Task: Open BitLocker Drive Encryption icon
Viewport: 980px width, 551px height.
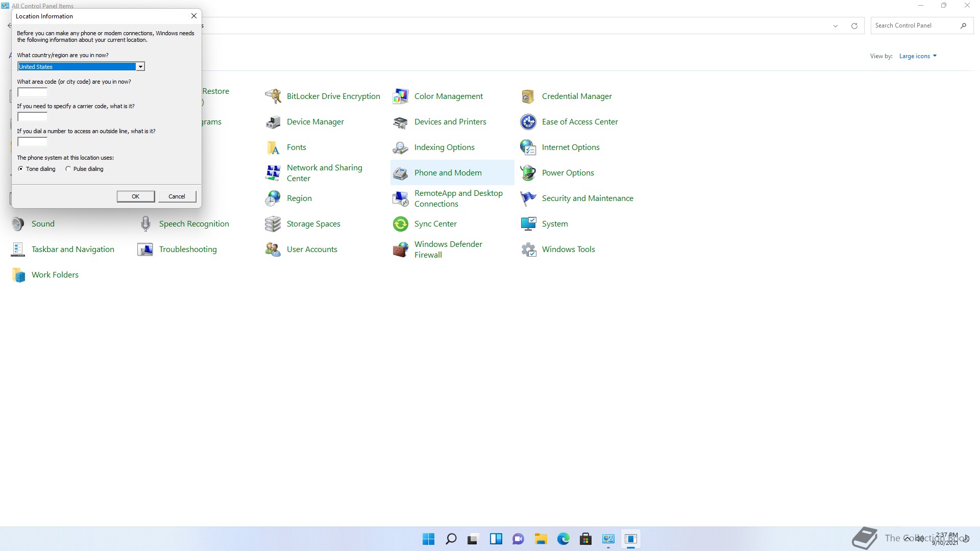Action: coord(273,96)
